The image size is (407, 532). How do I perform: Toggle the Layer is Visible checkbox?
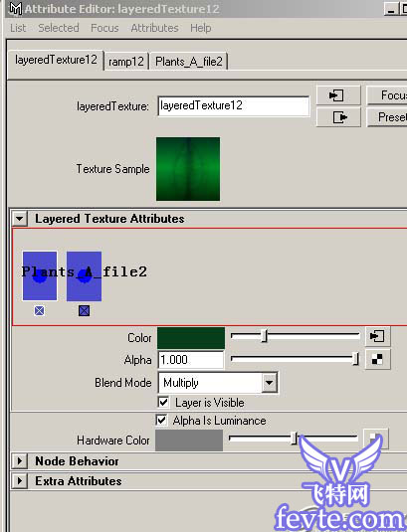tap(163, 403)
